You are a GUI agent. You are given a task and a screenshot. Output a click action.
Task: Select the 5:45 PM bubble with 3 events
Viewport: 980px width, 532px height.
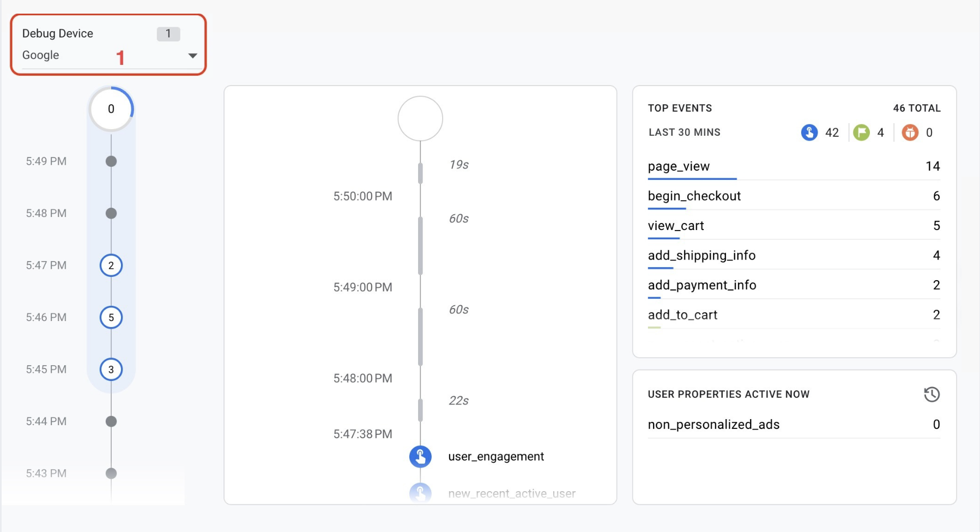(x=111, y=370)
